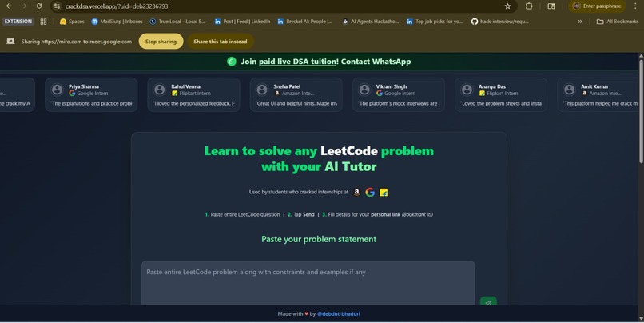Click Vikram Singh's 'Google Intern' label
Screen dimensions: 644x323
pos(396,94)
